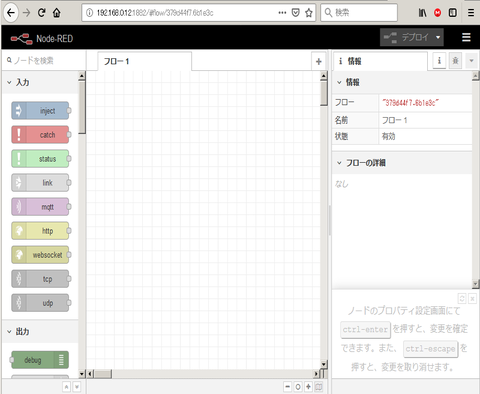Viewport: 480px width, 394px height.
Task: Select the tcp input node
Action: 40,279
